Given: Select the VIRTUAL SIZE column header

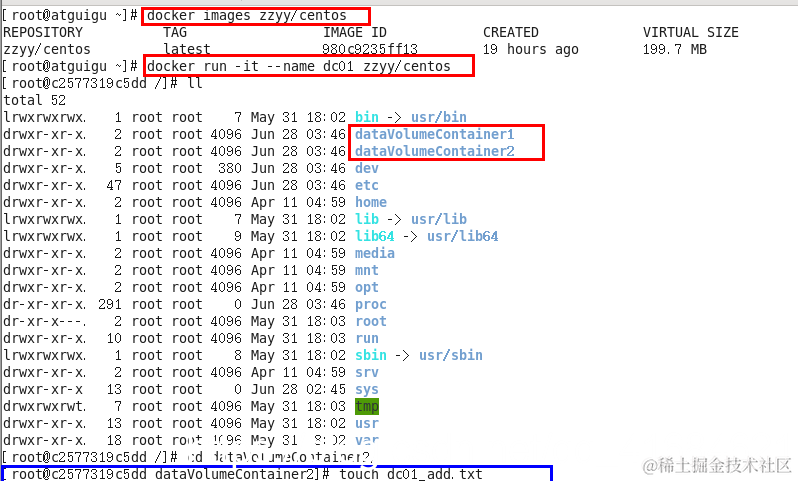Looking at the screenshot, I should [691, 33].
